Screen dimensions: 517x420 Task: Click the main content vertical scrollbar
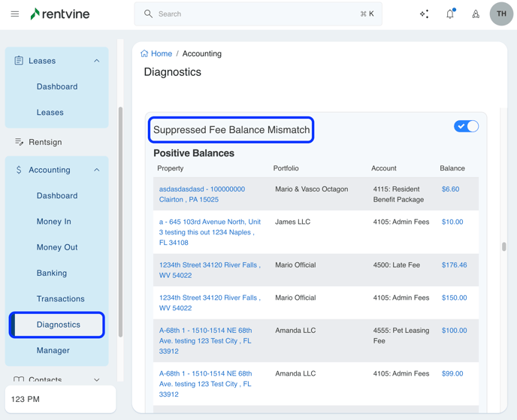click(504, 246)
